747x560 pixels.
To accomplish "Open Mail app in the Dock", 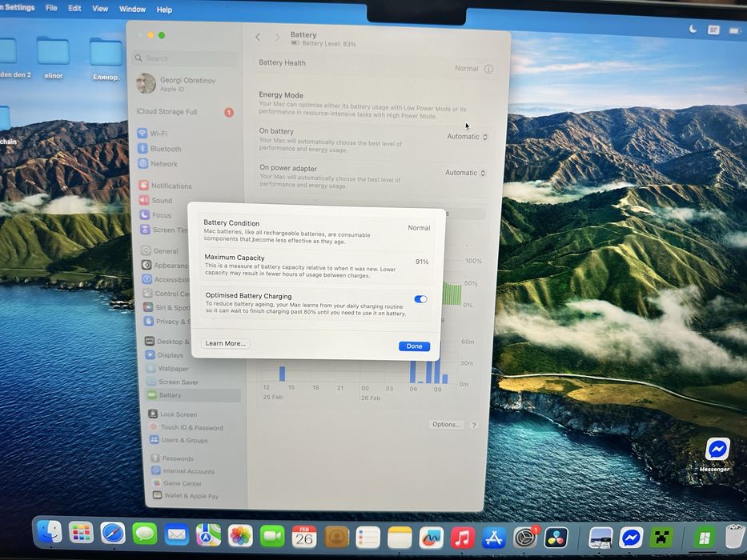I will point(177,534).
